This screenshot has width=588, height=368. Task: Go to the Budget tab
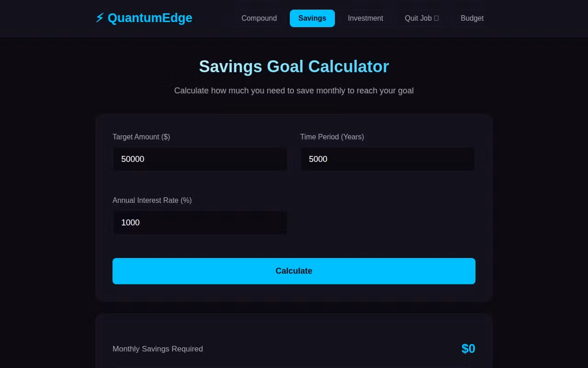472,18
